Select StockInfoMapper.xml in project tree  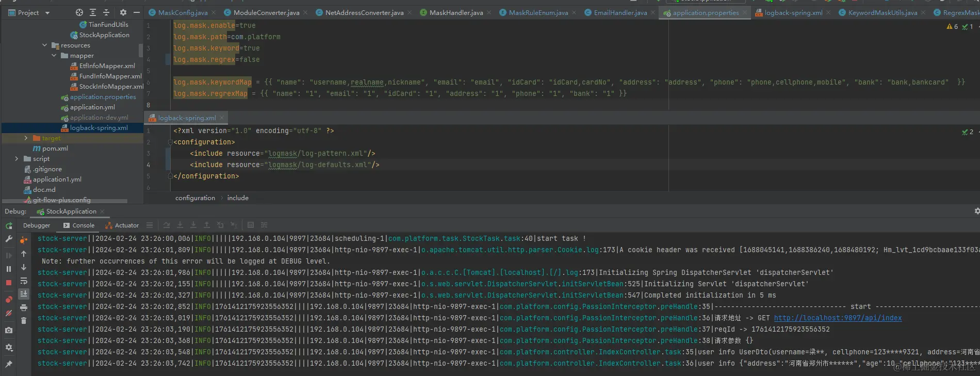[x=107, y=87]
